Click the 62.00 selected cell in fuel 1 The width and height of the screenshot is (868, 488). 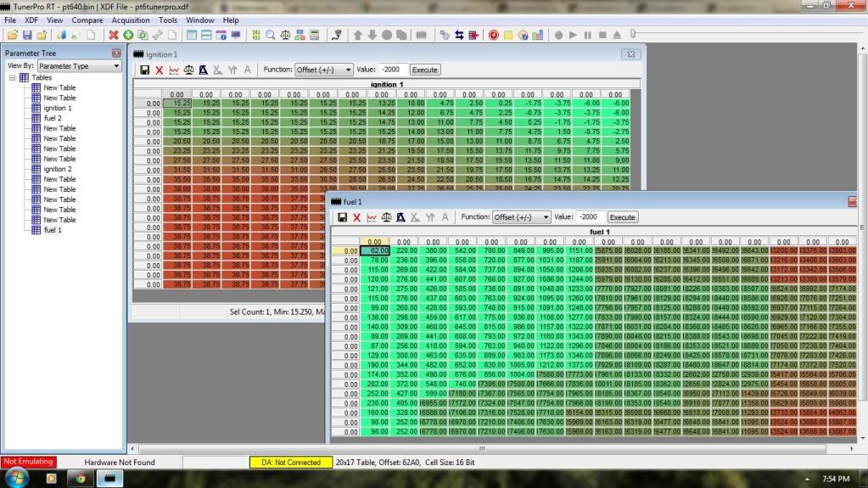(375, 251)
